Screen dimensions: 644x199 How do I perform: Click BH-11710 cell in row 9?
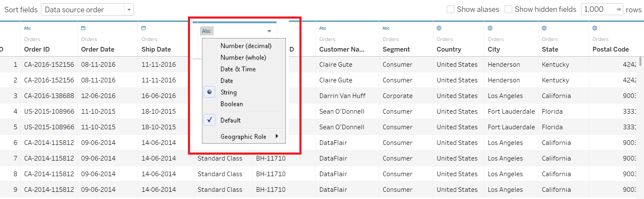(271, 190)
